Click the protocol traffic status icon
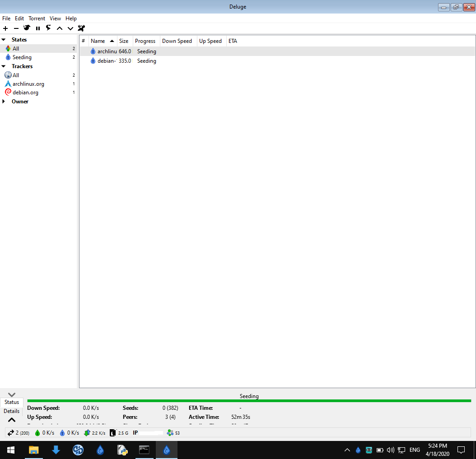 coord(87,433)
